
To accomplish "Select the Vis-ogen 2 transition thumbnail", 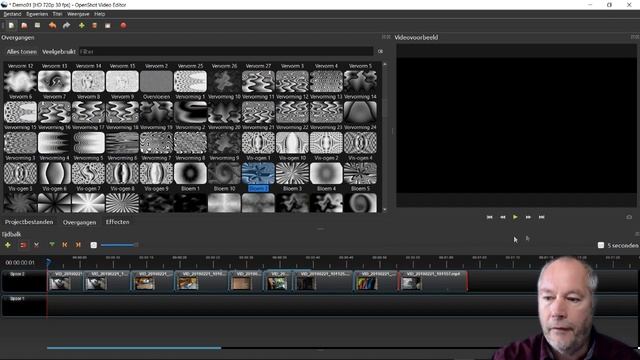I will click(326, 173).
